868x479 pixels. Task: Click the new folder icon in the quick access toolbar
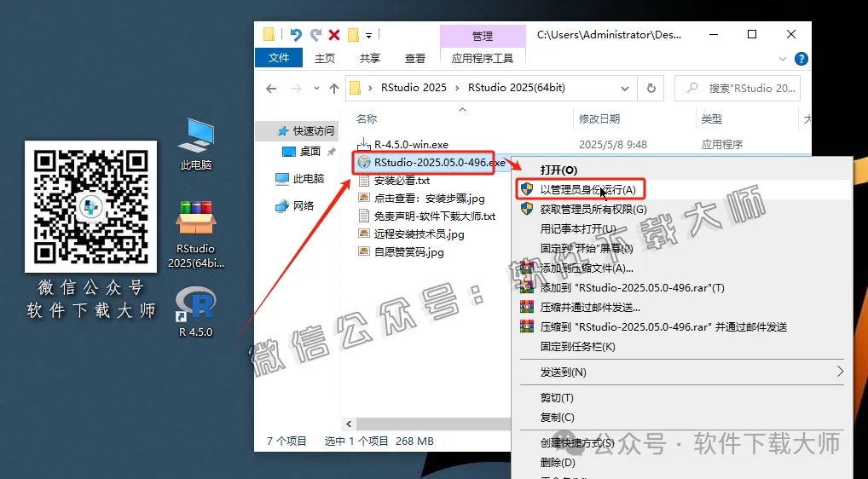pyautogui.click(x=353, y=35)
